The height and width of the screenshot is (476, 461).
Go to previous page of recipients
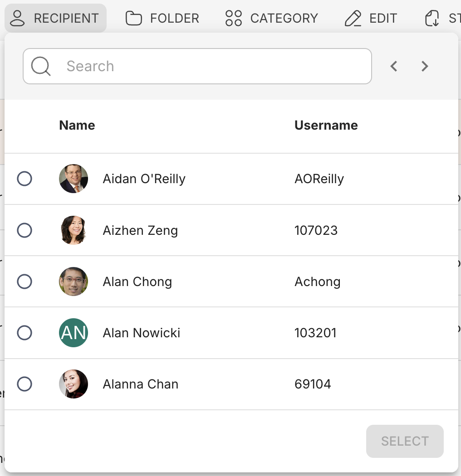394,66
